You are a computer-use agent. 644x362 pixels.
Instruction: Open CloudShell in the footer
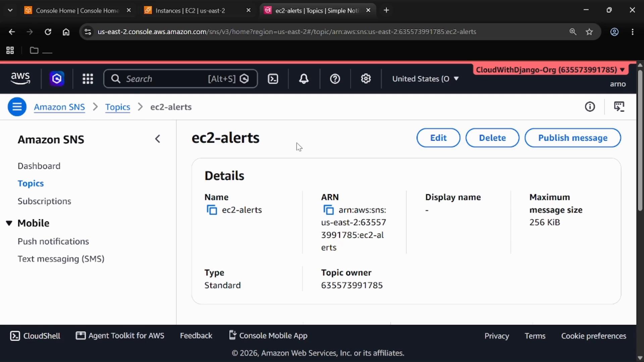[35, 336]
